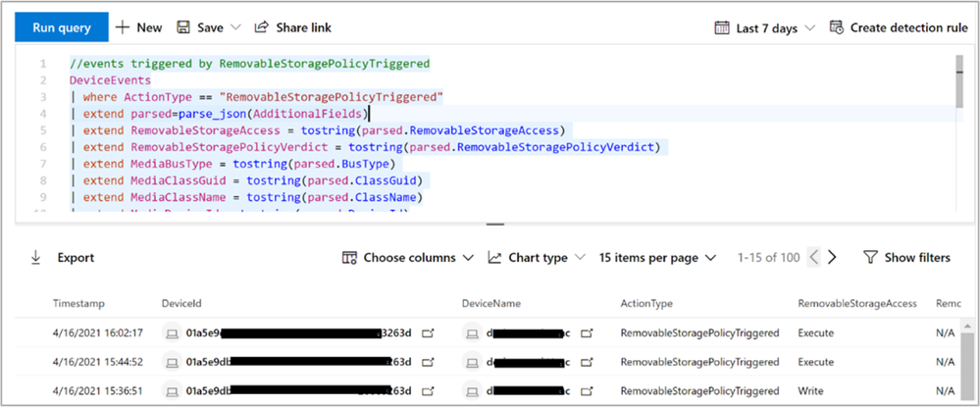Click the plus icon beside New

coord(123,27)
